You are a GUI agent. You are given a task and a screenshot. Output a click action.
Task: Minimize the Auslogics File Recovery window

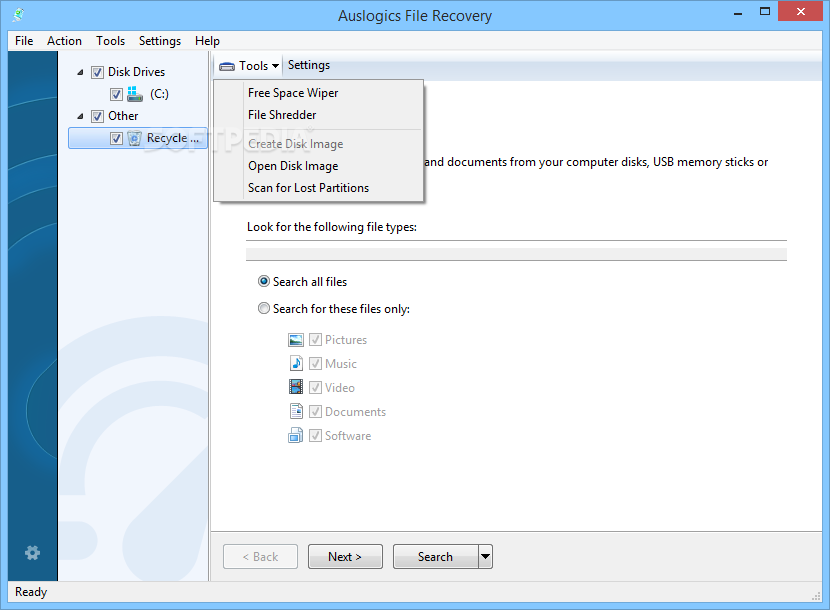(x=738, y=13)
